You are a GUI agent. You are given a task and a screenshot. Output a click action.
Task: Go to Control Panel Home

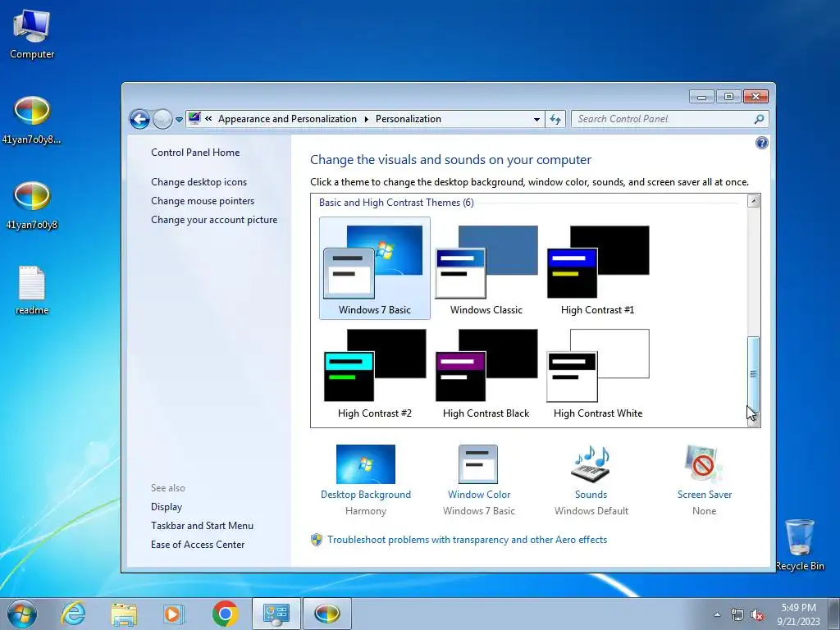pos(195,152)
